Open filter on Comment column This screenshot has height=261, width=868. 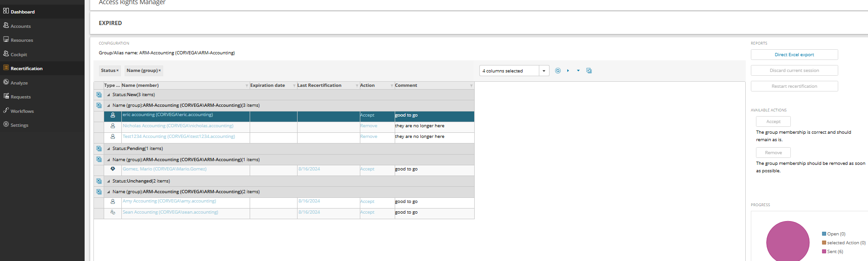(471, 85)
